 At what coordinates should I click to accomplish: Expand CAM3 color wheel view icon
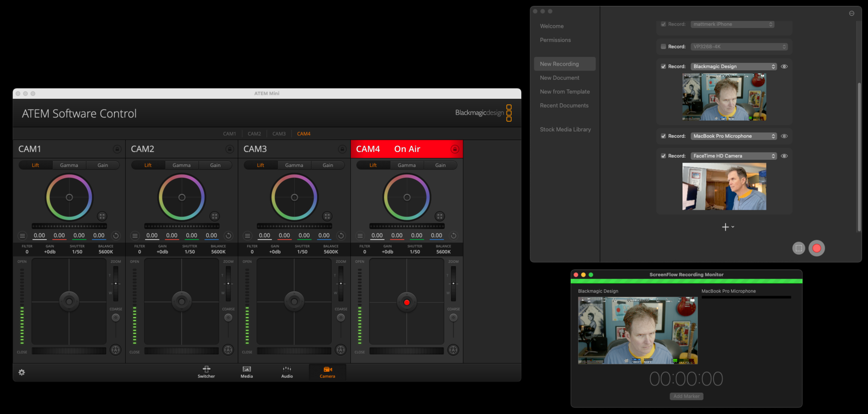327,216
